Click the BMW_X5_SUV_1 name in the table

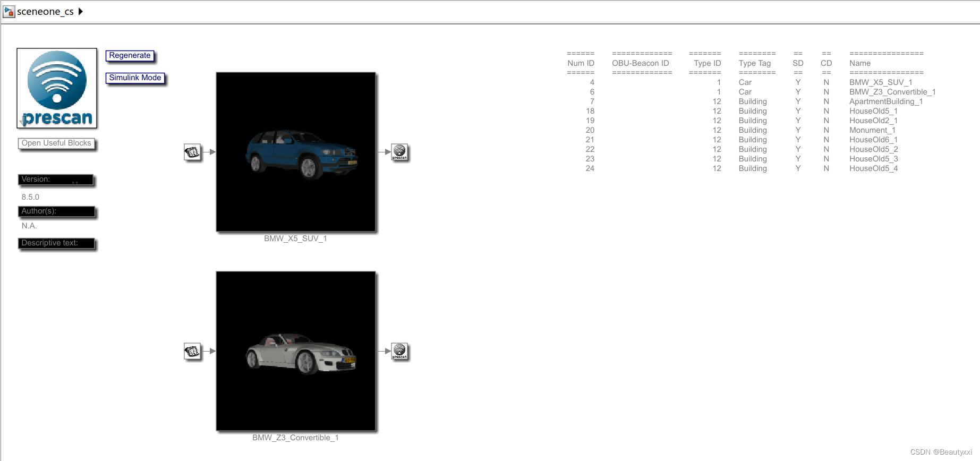click(x=881, y=82)
